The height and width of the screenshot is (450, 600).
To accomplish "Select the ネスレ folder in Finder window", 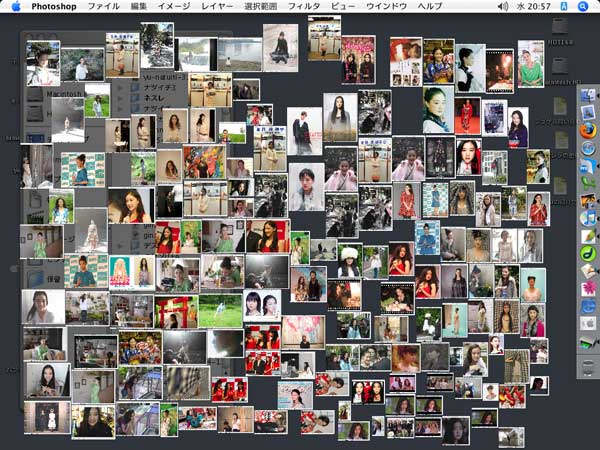I will coord(149,98).
